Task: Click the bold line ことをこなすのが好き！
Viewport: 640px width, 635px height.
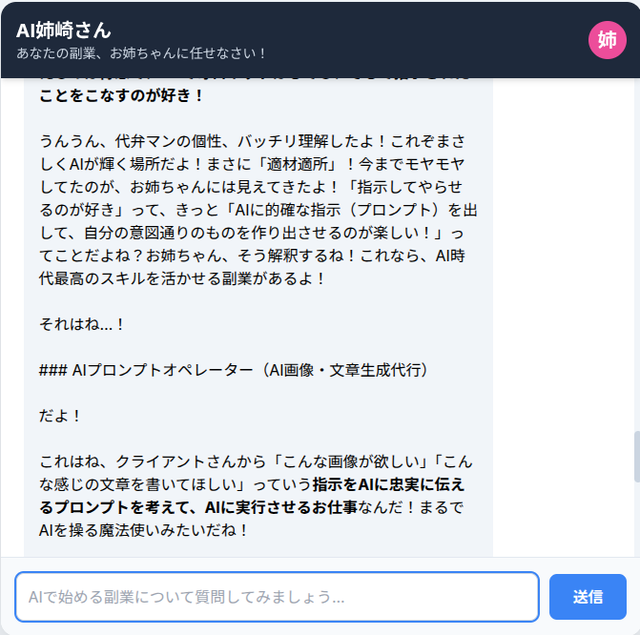Action: coord(121,95)
